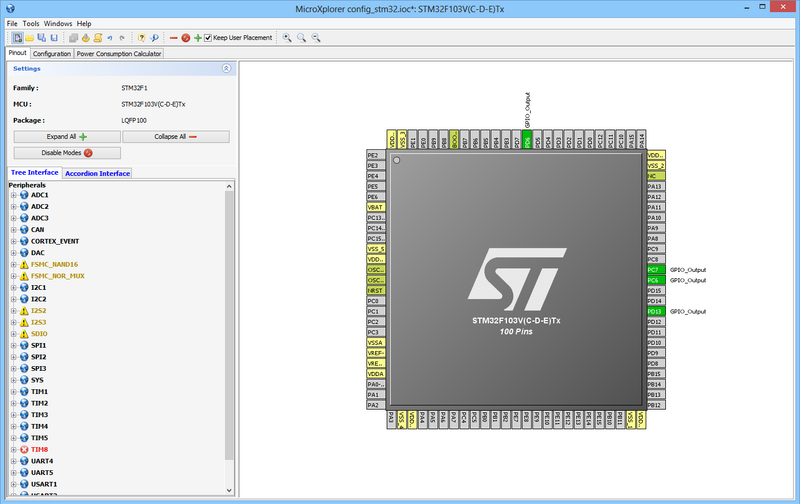Toggle the Keep User Placement checkbox
Image resolution: width=800 pixels, height=504 pixels.
tap(208, 38)
